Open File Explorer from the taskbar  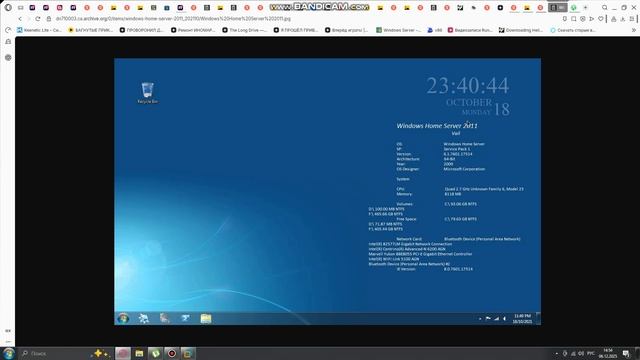coord(139,353)
